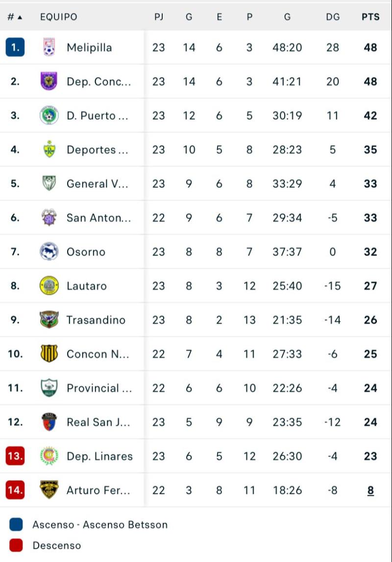
Task: Click the Ascenso Betsson legend text
Action: [99, 524]
